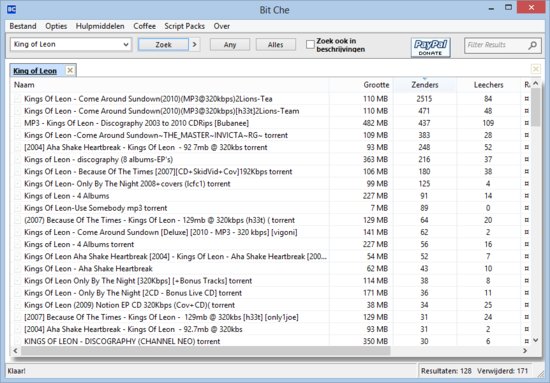Viewport: 550px width, 383px height.
Task: Sort by the Grootte column header
Action: click(361, 85)
